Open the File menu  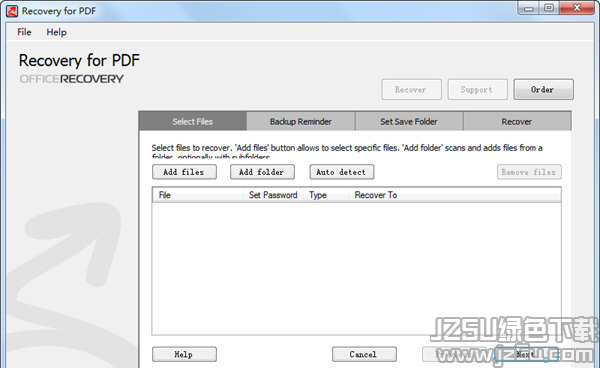point(24,32)
